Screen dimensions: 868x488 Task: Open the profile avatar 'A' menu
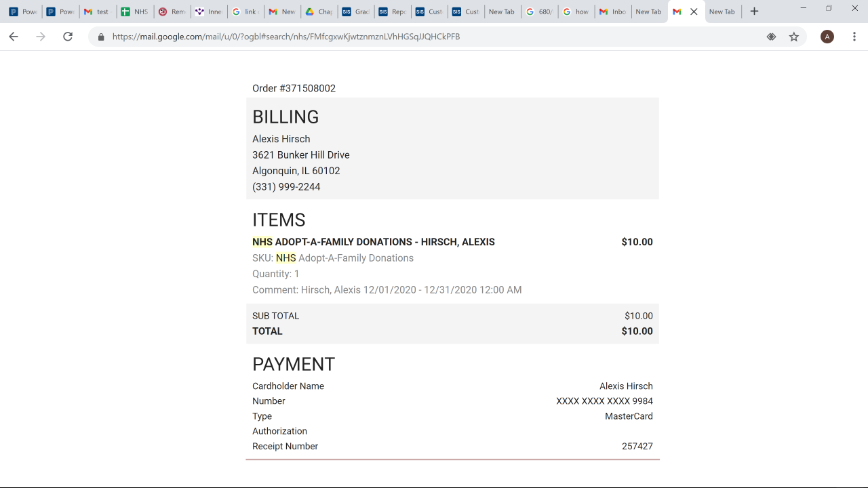tap(827, 37)
